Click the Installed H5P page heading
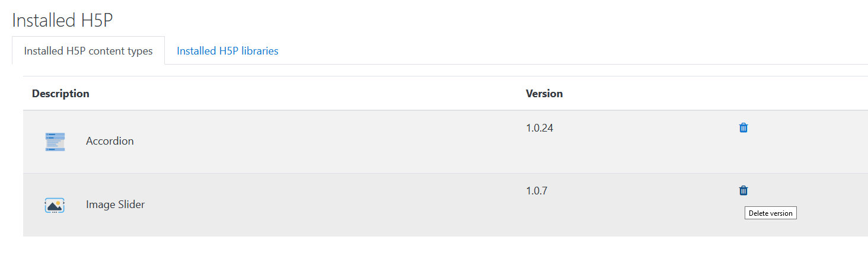868x262 pixels. pos(62,20)
